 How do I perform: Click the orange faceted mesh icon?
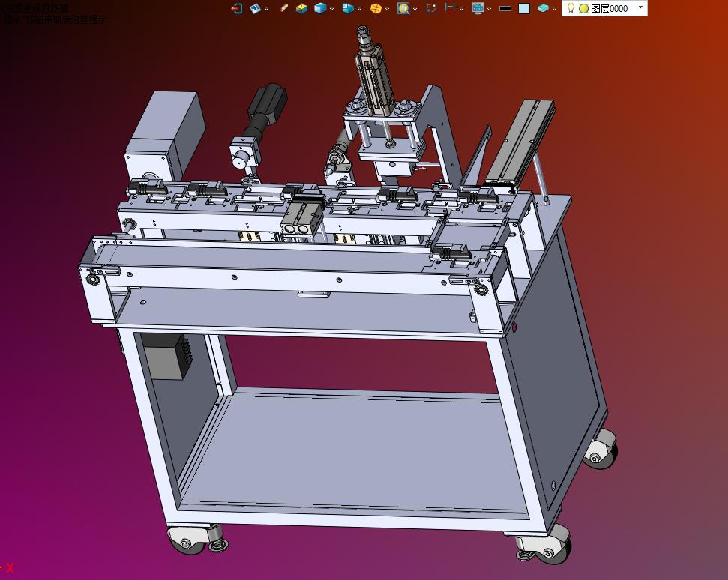tap(376, 8)
